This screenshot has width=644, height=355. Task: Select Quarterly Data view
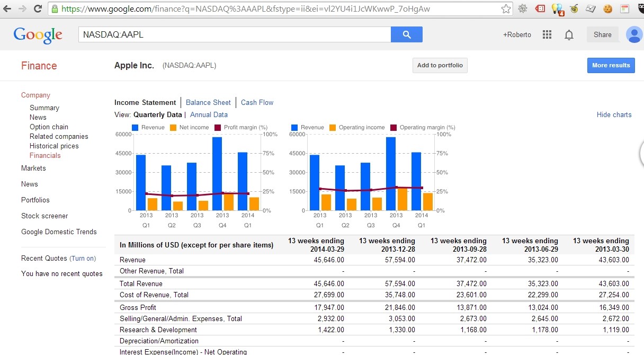(x=157, y=115)
